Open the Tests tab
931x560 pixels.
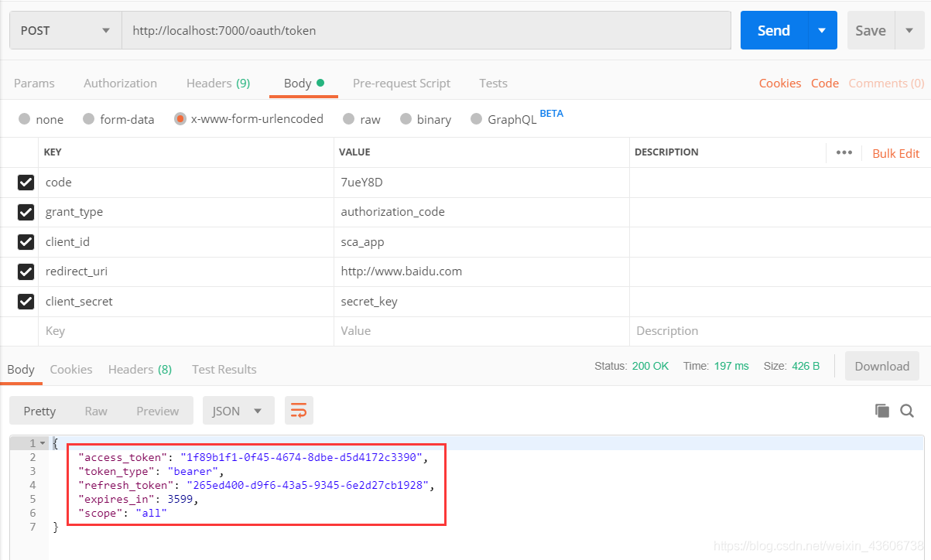point(493,83)
